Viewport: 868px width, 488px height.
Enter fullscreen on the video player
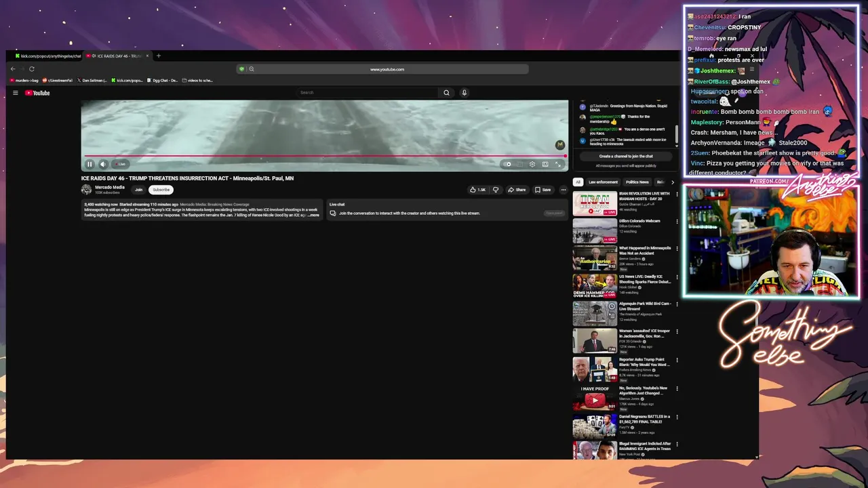(558, 164)
